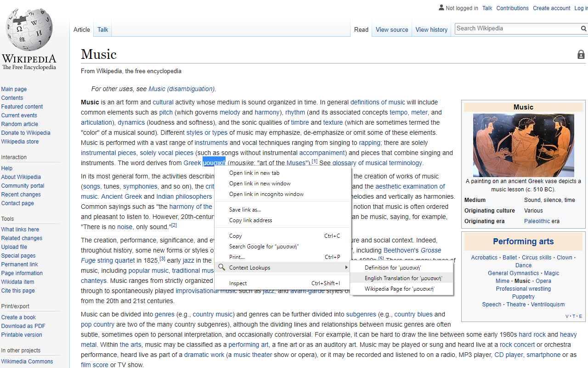Click the search magnifying glass icon
588x368 pixels.
point(584,29)
